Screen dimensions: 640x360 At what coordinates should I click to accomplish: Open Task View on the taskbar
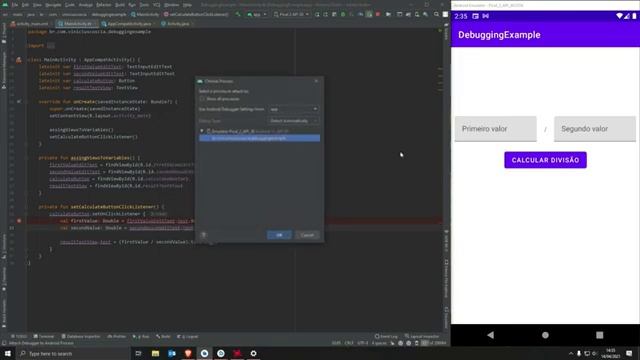(138, 353)
